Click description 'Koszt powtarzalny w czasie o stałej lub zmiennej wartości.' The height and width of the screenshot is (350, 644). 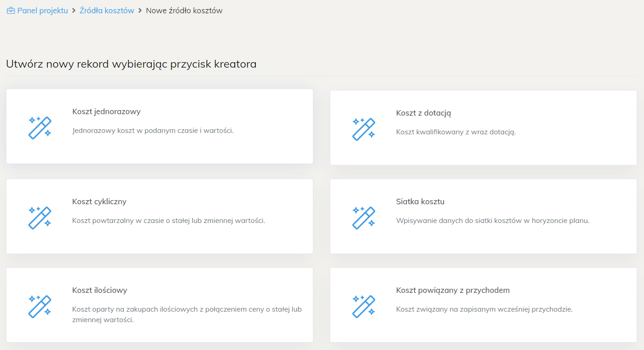[169, 221]
